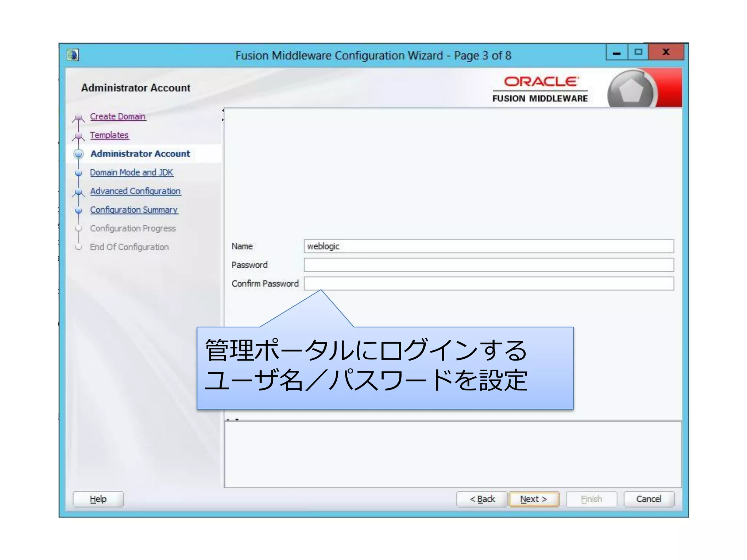
Task: Open the Create Domain step link
Action: (x=118, y=116)
